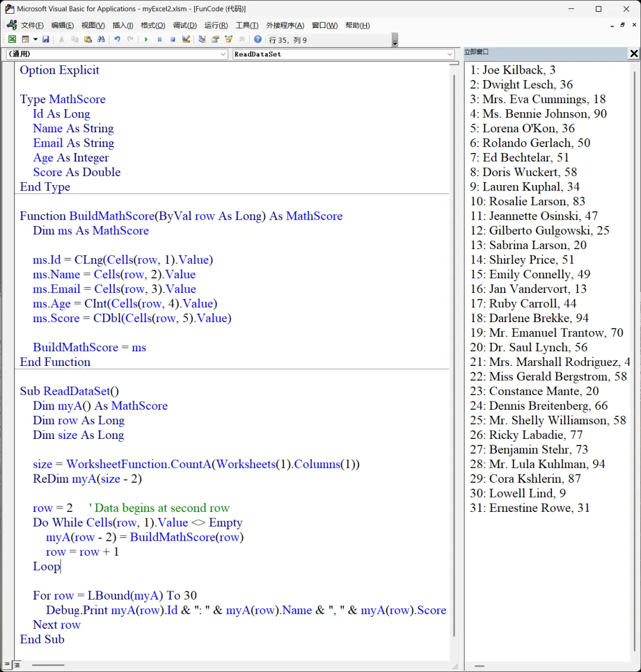This screenshot has width=641, height=672.
Task: Click the View Microsoft Excel icon
Action: tap(12, 39)
